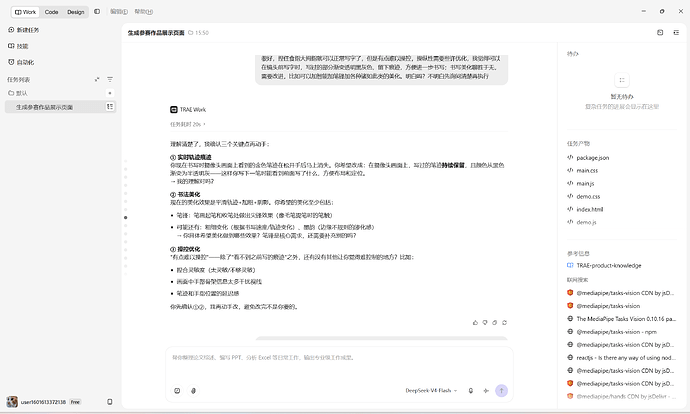
Task: Open the 技能 skills page
Action: pos(18,46)
